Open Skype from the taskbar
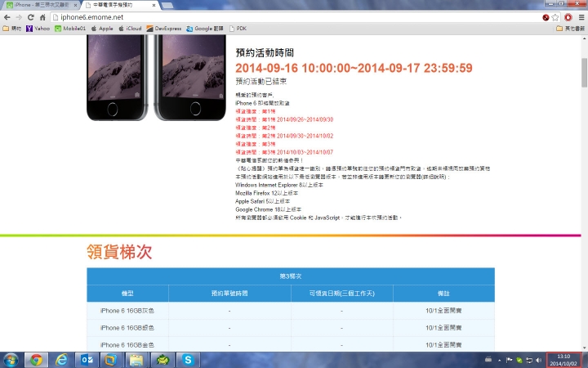Image resolution: width=588 pixels, height=368 pixels. click(188, 360)
